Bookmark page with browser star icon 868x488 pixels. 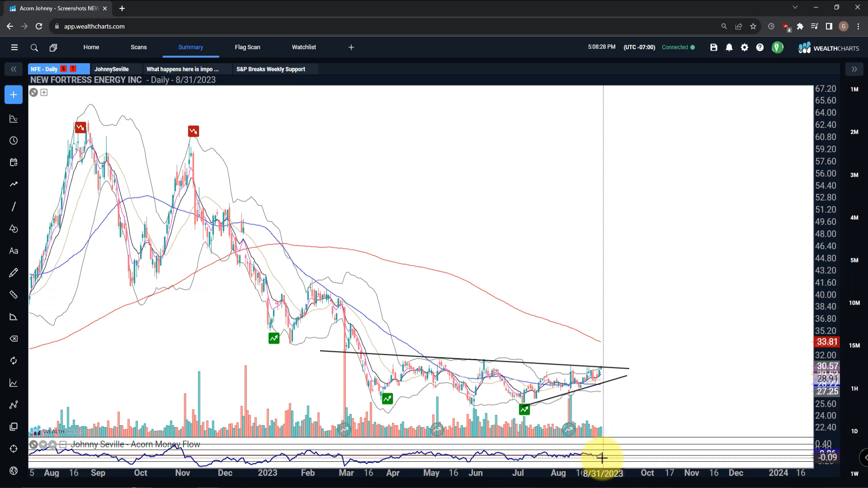753,26
